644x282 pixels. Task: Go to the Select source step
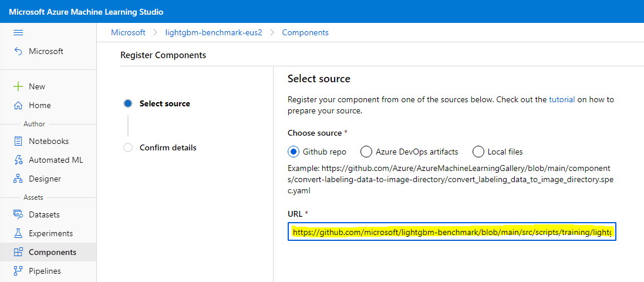click(x=165, y=103)
